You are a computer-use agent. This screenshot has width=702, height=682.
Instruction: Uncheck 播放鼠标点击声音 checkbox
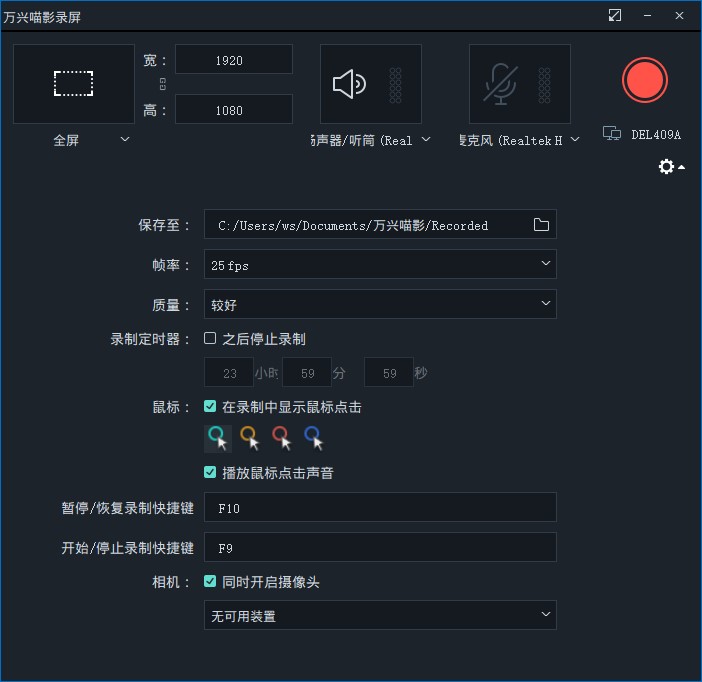pyautogui.click(x=210, y=472)
